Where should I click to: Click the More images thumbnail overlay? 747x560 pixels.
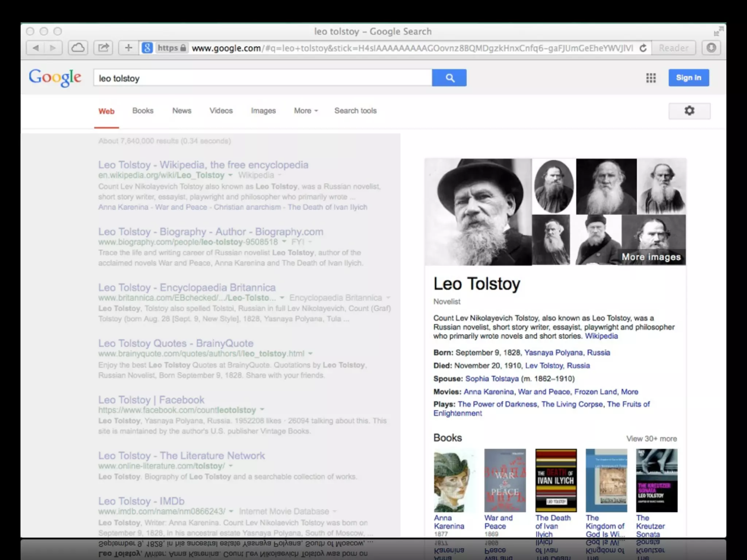tap(651, 257)
